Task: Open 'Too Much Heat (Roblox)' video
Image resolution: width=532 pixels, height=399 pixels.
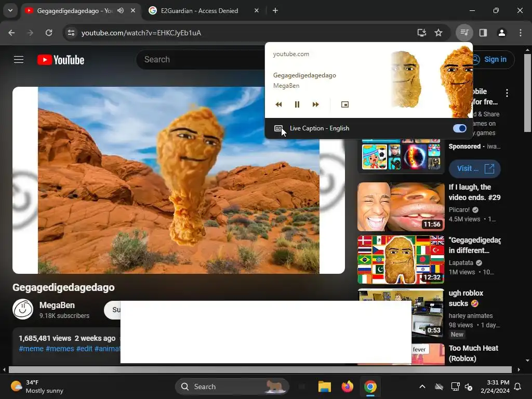Action: pyautogui.click(x=473, y=353)
